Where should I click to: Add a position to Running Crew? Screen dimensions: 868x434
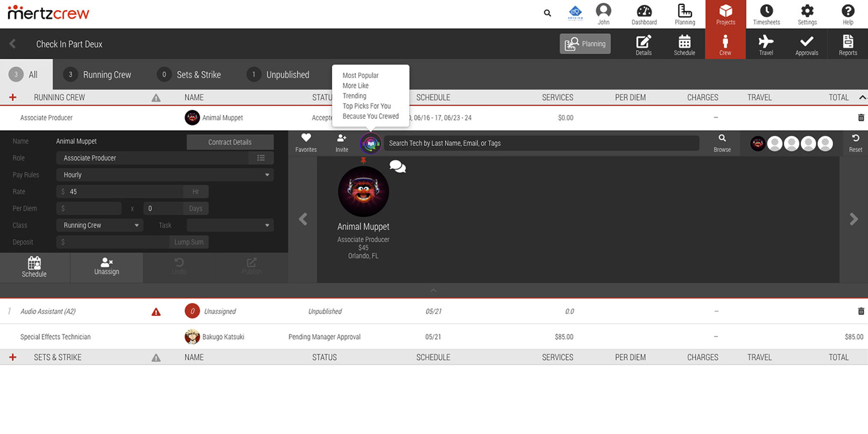13,97
